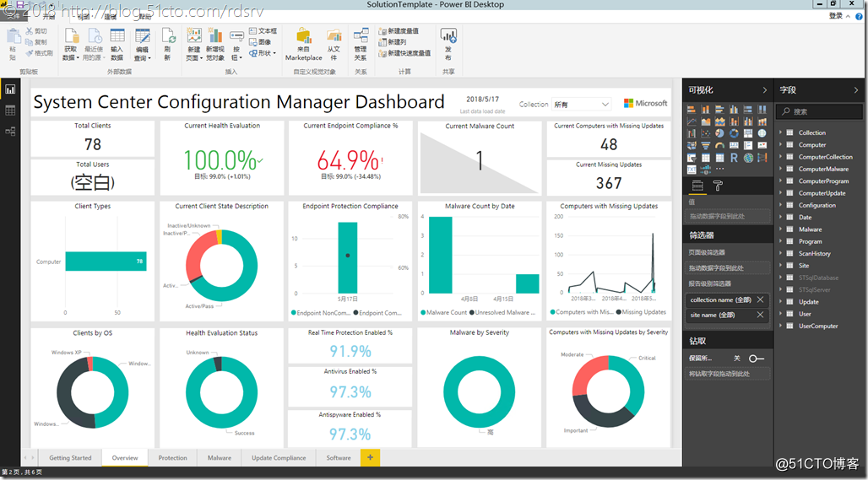
Task: Expand the ScanHistory table
Action: [781, 253]
